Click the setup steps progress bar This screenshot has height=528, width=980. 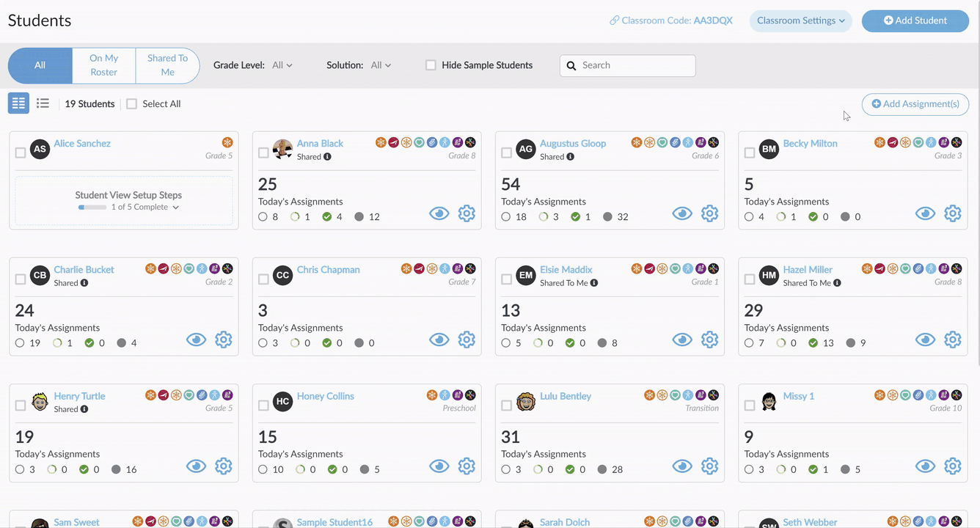click(x=92, y=208)
